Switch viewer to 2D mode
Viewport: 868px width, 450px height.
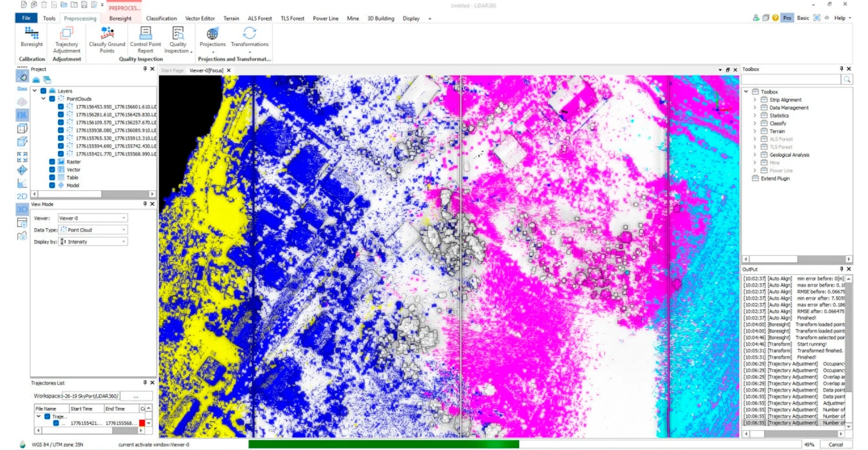pos(22,196)
